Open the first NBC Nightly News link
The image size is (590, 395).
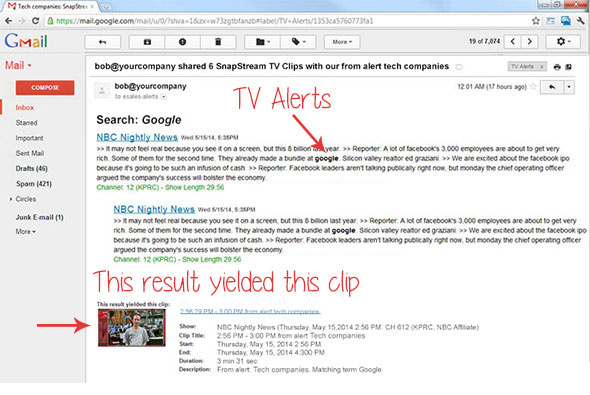[137, 137]
